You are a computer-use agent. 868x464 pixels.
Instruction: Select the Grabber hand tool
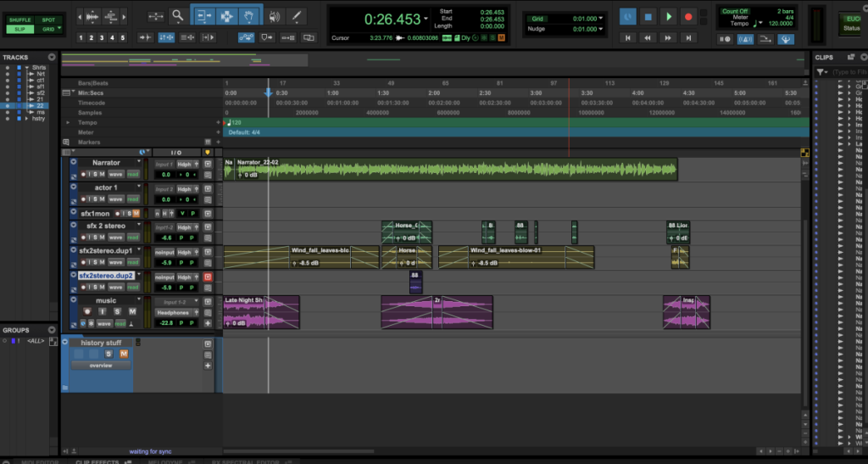249,16
